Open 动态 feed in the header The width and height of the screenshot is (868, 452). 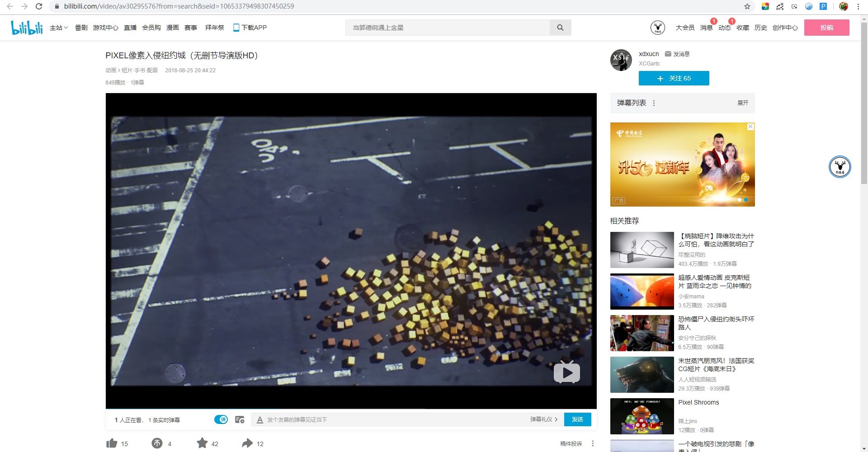(724, 28)
